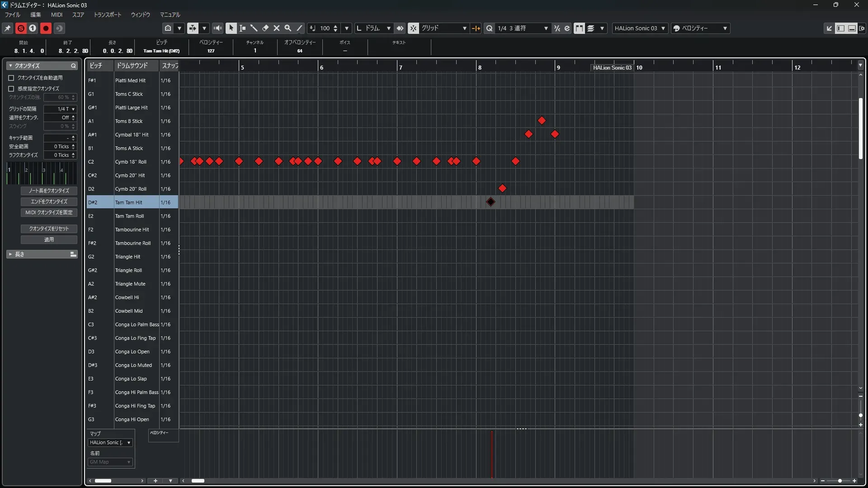Enable auto-apply quantize checkbox

[11, 78]
